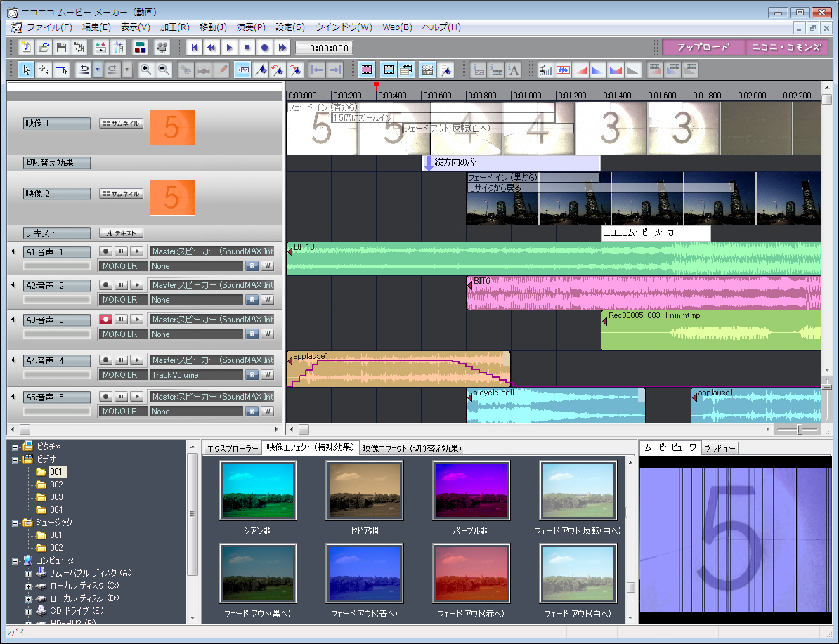Click the pink filmstrip icon in the toolbar
839x644 pixels.
click(367, 70)
